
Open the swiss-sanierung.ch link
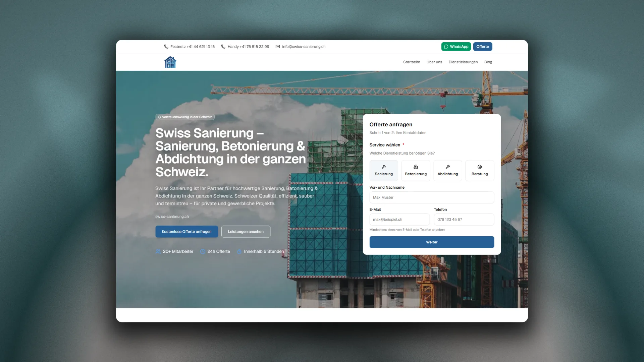click(x=172, y=217)
